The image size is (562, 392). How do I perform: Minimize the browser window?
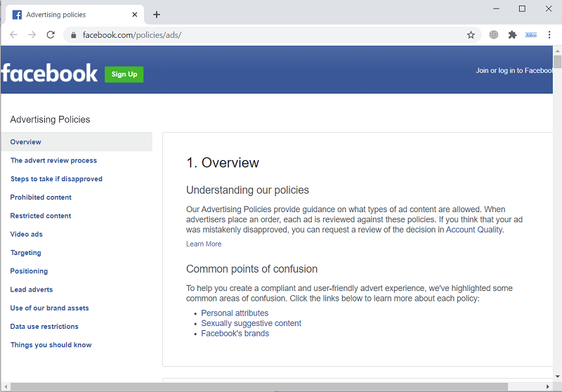[496, 8]
